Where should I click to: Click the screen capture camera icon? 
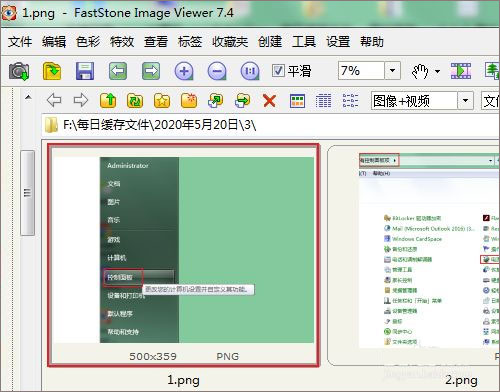click(x=19, y=71)
